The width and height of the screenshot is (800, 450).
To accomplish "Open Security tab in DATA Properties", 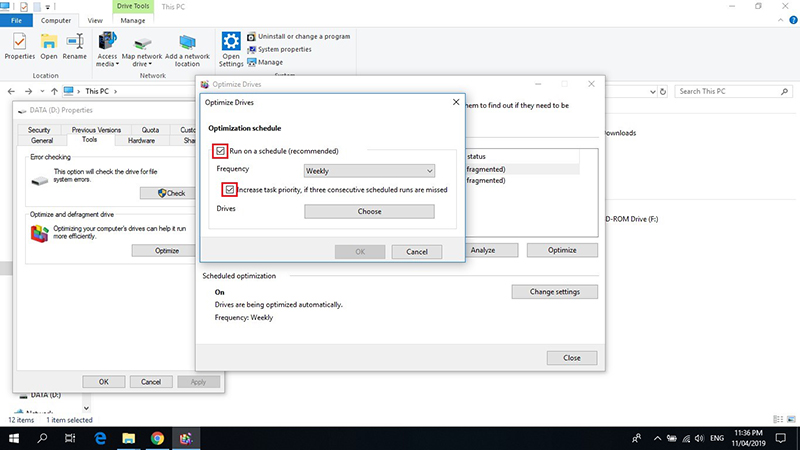I will tap(39, 130).
